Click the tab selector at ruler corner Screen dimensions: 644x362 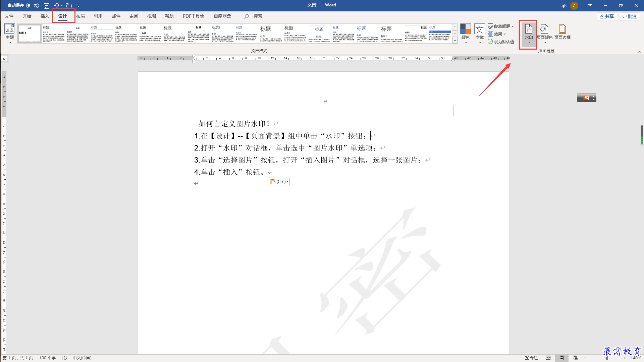pos(4,59)
